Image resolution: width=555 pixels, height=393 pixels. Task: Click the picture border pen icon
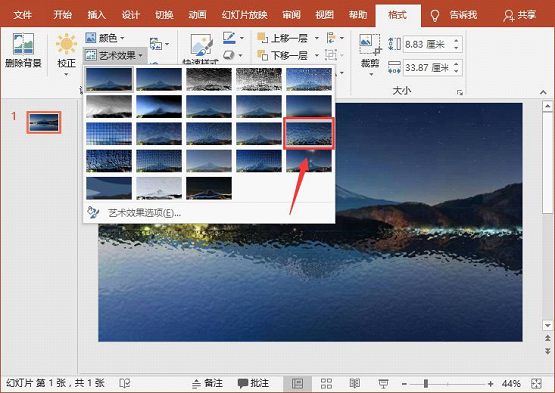(229, 38)
